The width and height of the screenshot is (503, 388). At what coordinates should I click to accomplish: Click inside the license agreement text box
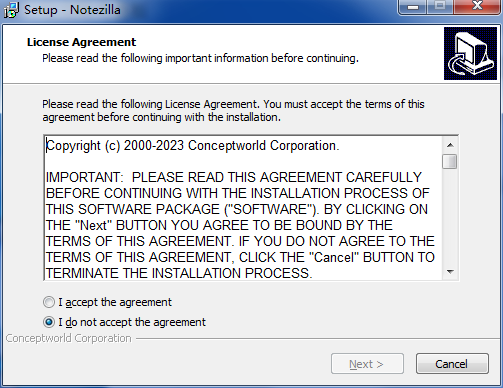pos(244,208)
